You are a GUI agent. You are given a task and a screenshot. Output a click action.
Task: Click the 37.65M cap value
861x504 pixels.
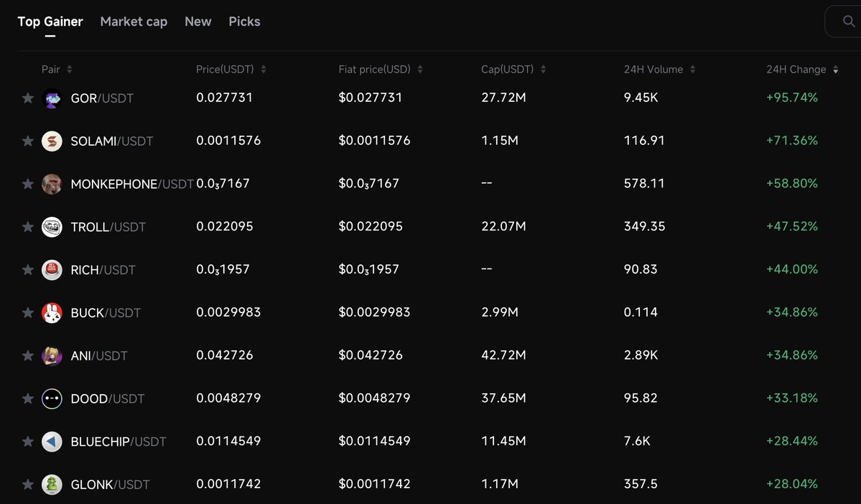[x=503, y=398]
